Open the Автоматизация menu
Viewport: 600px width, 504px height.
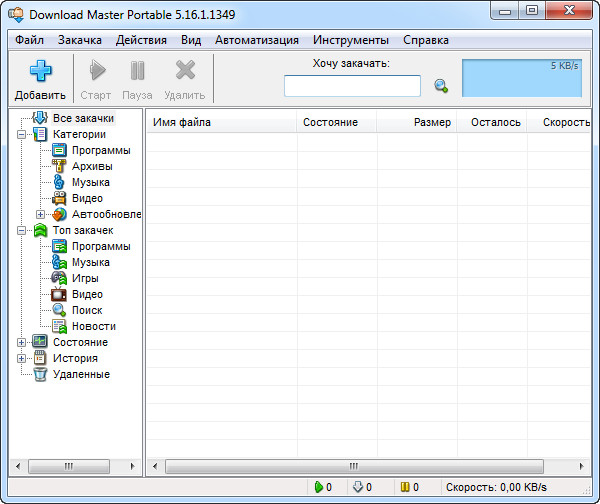tap(256, 40)
